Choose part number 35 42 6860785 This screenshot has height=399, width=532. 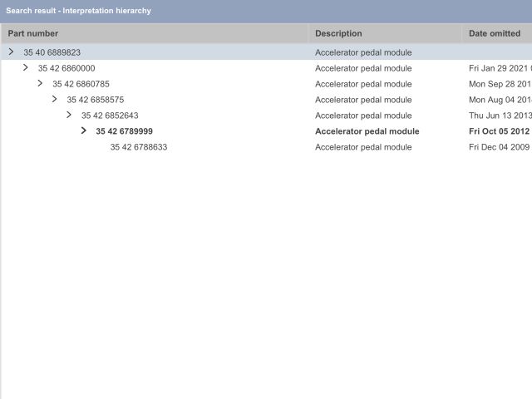81,84
